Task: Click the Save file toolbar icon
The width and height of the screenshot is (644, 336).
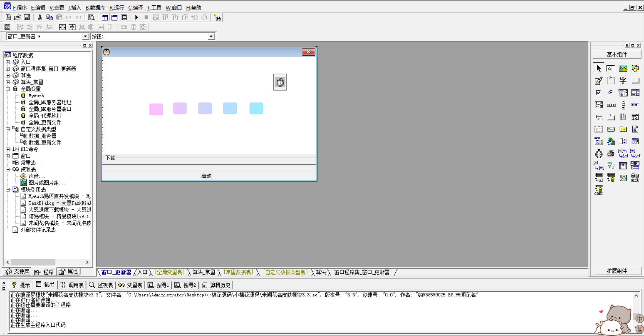Action: coord(27,17)
